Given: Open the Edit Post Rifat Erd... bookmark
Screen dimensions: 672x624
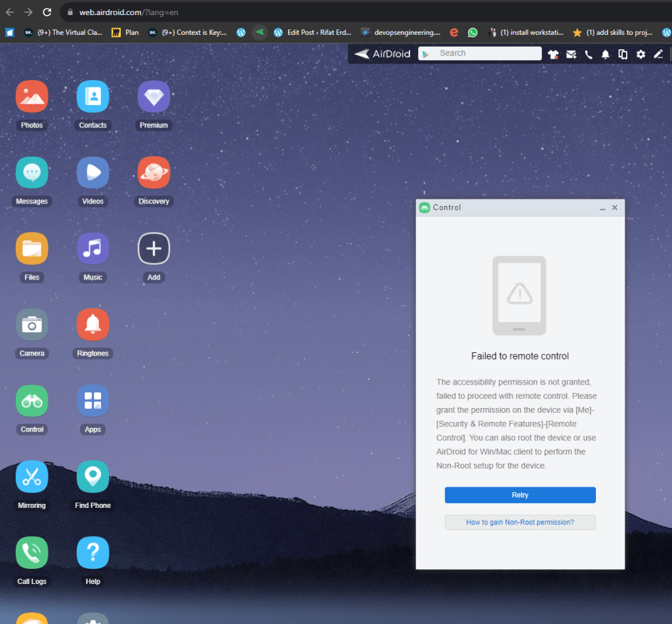Looking at the screenshot, I should 312,33.
